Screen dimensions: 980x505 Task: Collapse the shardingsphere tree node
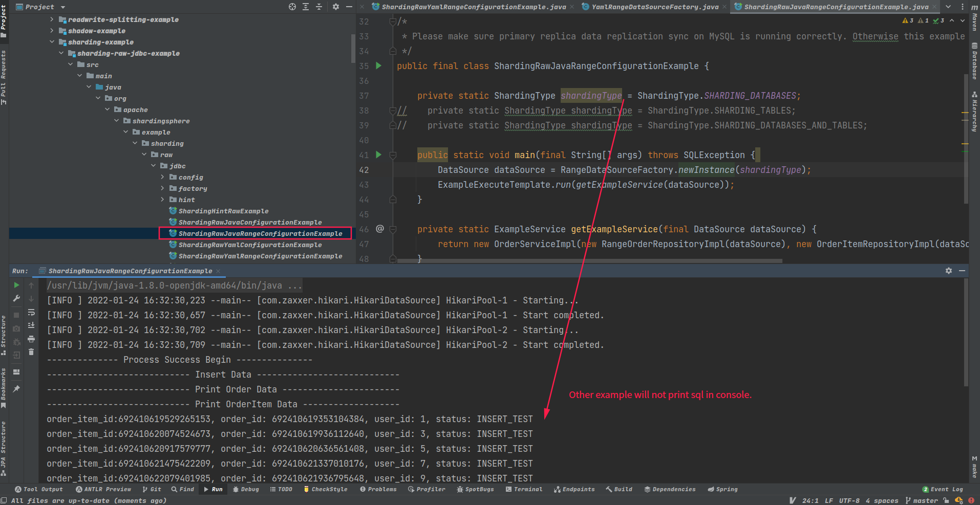click(116, 121)
